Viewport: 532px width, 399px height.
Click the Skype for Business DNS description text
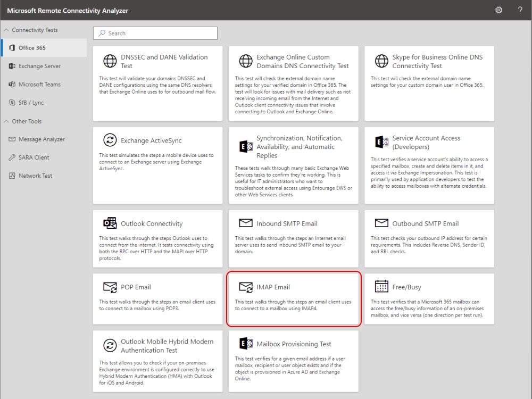[427, 82]
